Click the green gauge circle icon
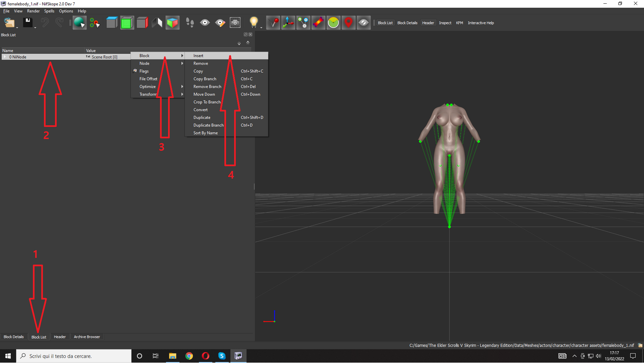Screen dimensions: 644x364 [333, 23]
